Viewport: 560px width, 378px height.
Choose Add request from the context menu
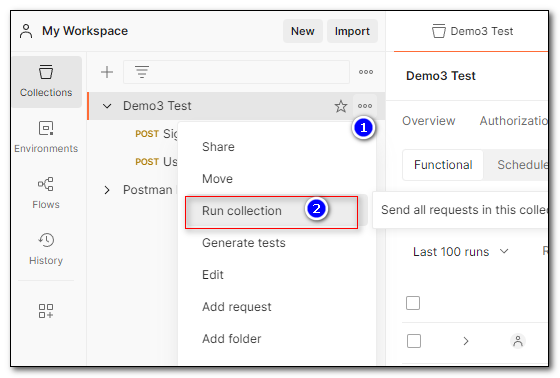(236, 307)
